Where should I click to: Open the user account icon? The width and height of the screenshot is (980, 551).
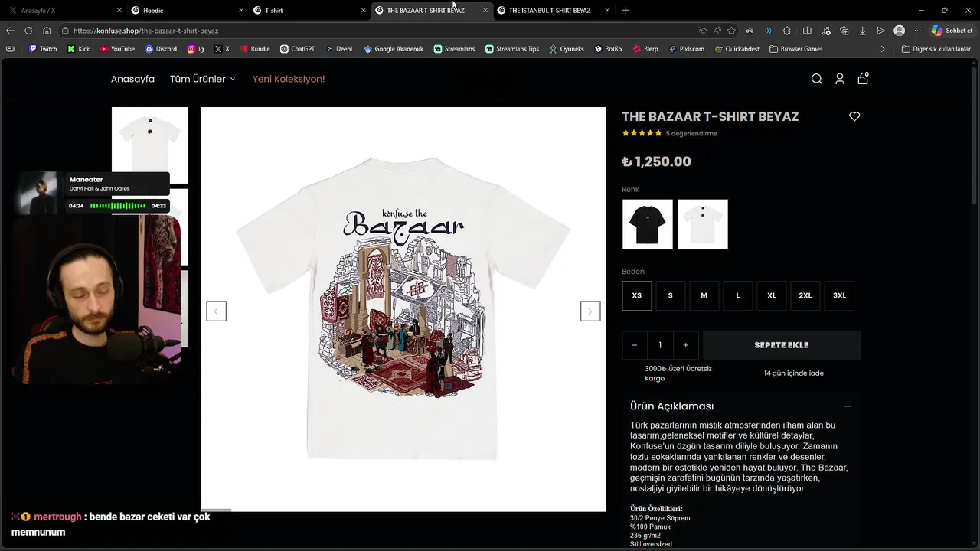click(840, 79)
